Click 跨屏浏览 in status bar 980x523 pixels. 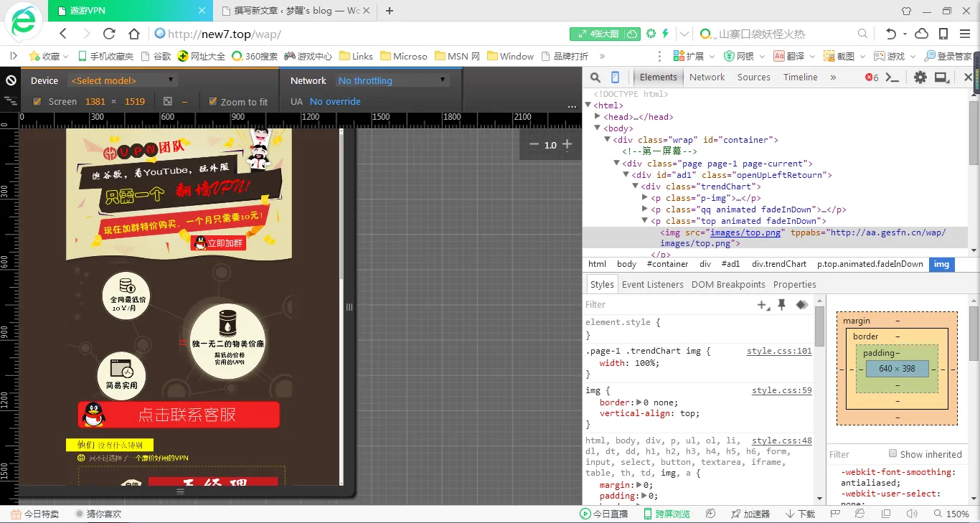click(667, 514)
